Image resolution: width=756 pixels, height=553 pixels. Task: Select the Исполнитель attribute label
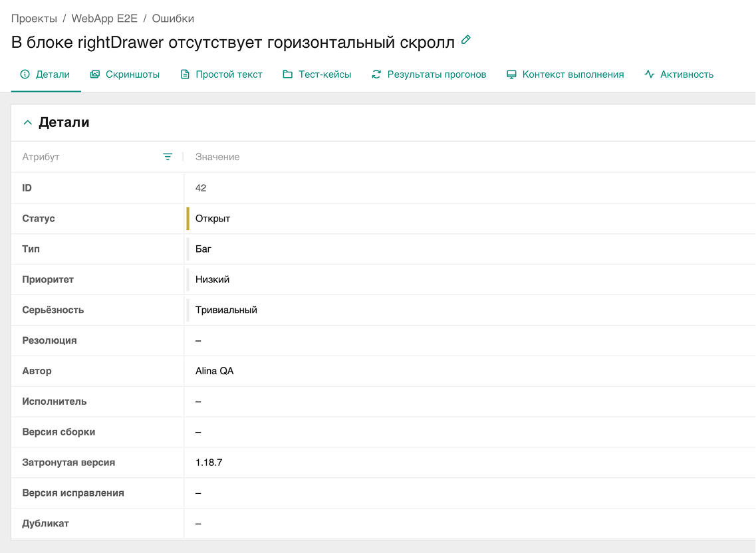[55, 401]
